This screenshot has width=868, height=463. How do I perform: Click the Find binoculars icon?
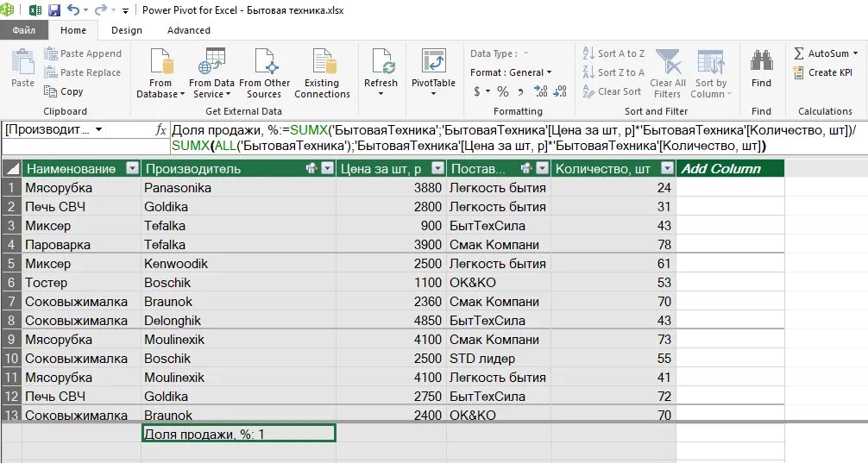pos(761,61)
